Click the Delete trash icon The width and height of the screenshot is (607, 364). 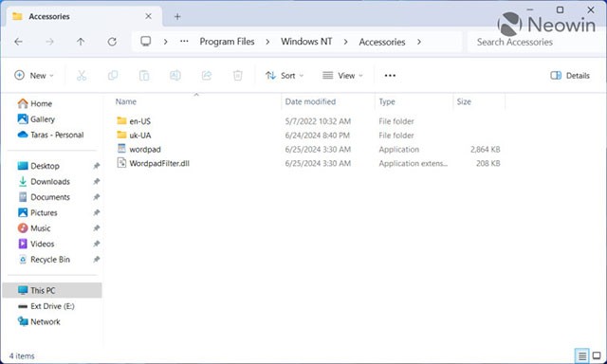click(x=238, y=76)
